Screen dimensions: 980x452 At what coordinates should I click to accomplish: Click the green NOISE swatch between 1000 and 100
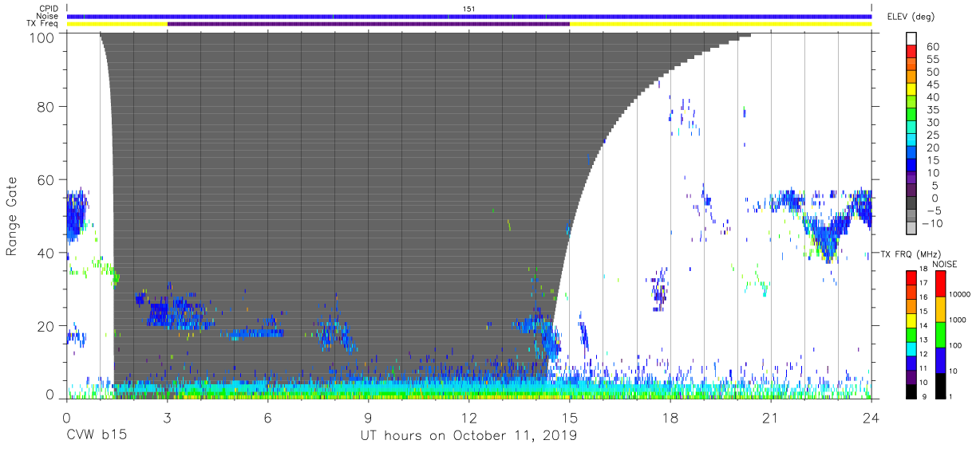[x=940, y=334]
